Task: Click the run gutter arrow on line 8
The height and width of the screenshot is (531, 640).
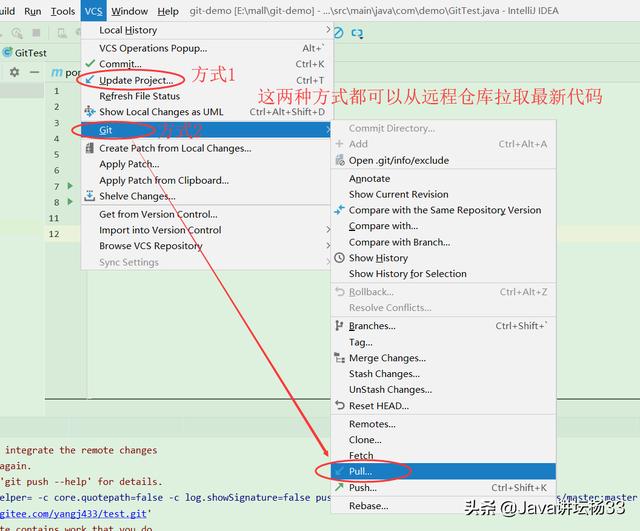Action: click(70, 202)
